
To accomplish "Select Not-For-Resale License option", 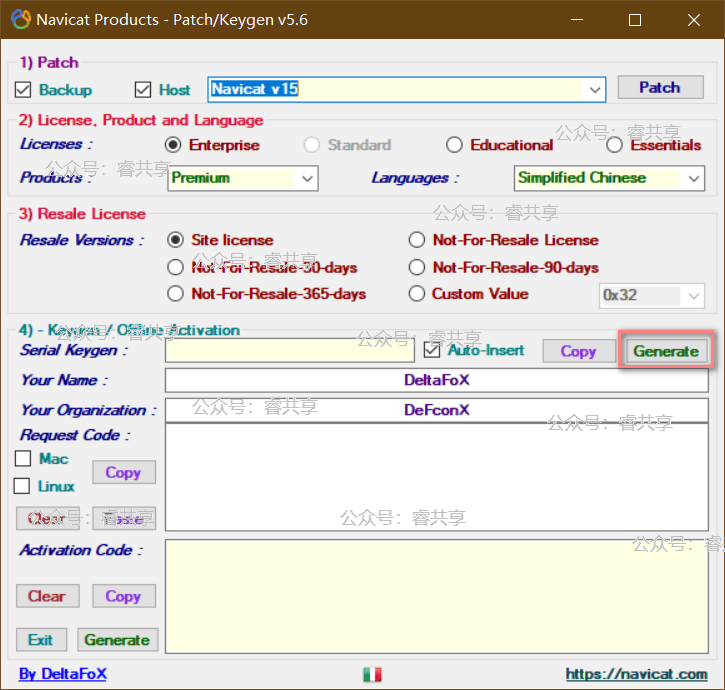I will tap(417, 240).
